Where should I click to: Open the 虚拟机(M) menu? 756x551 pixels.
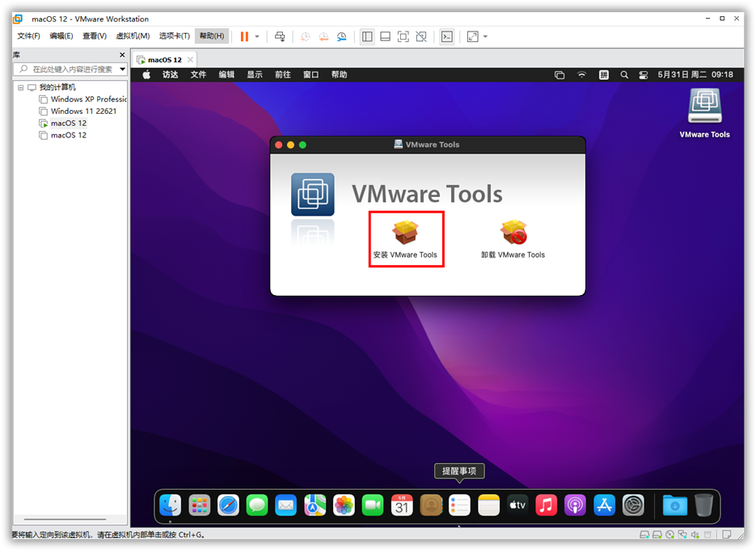pyautogui.click(x=133, y=36)
